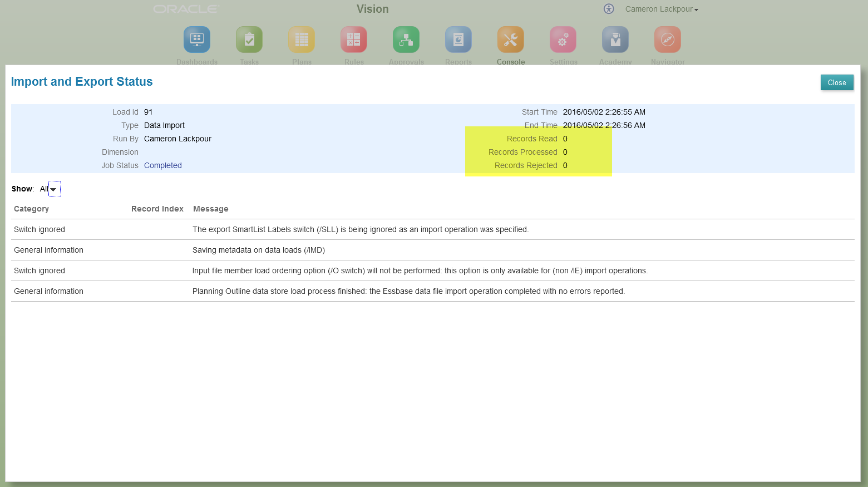
Task: Click the Records Processed label
Action: coord(523,152)
